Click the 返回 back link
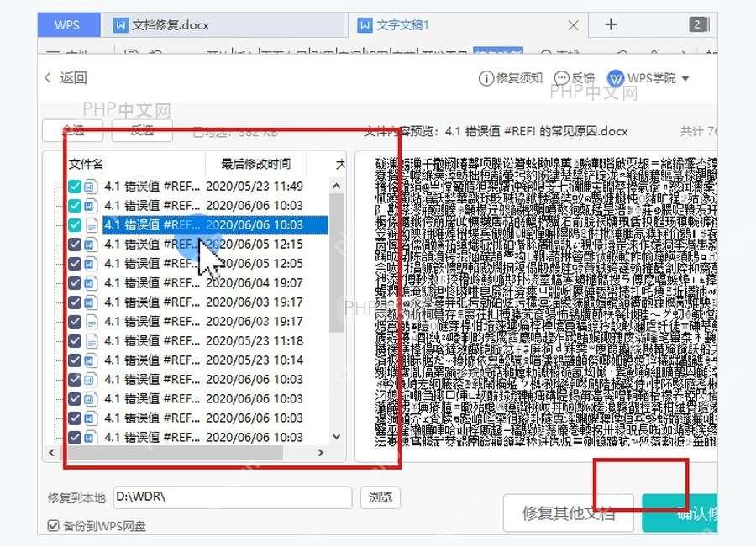This screenshot has width=756, height=547. pyautogui.click(x=73, y=77)
